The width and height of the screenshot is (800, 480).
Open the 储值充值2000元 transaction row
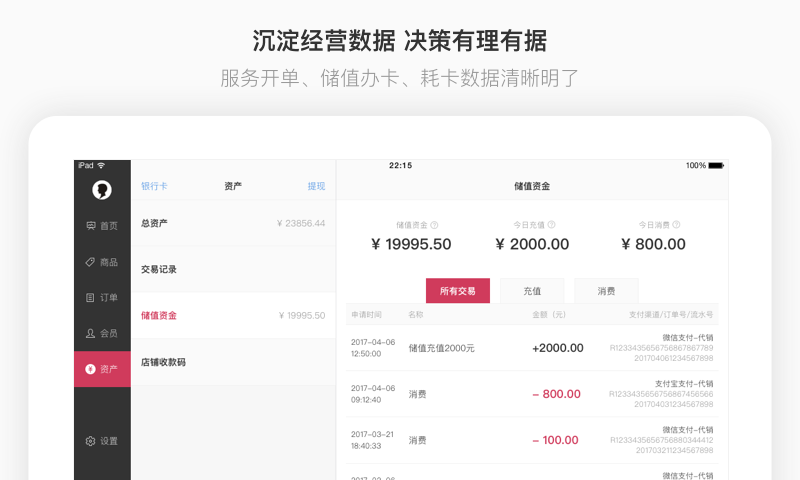[532, 348]
